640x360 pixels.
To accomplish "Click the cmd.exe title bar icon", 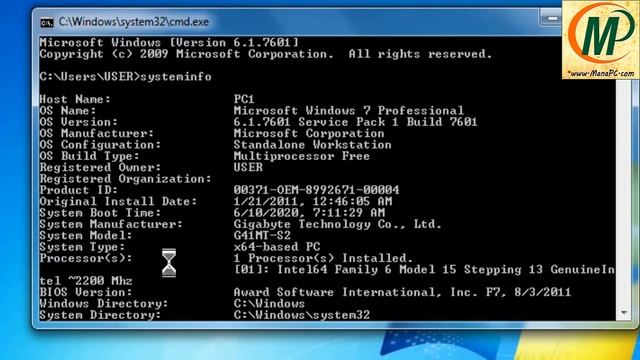I will pos(47,22).
